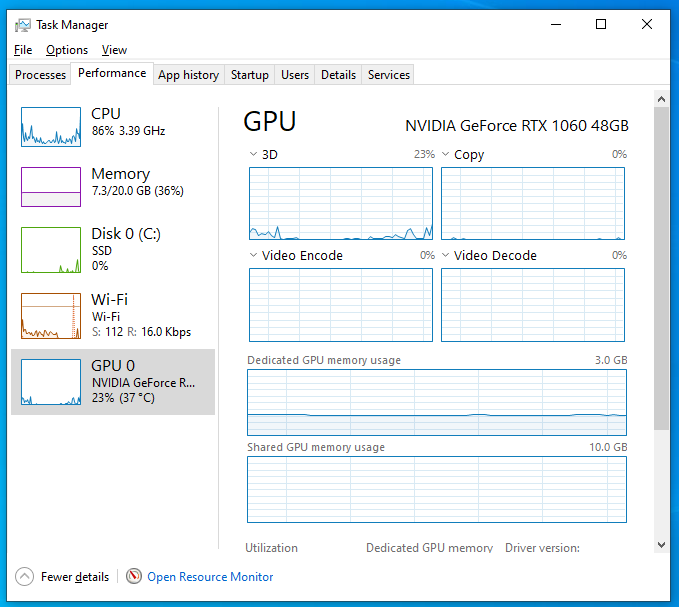
Task: Close the Task Manager window
Action: 647,24
